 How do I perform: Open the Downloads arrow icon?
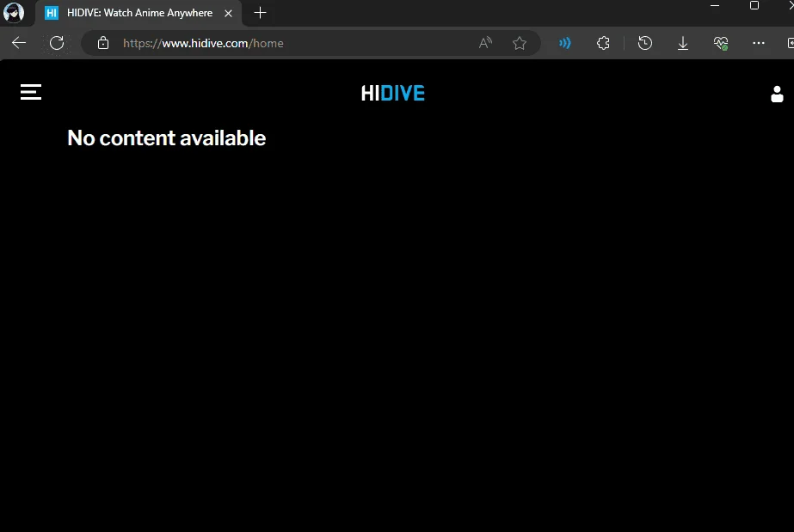682,43
